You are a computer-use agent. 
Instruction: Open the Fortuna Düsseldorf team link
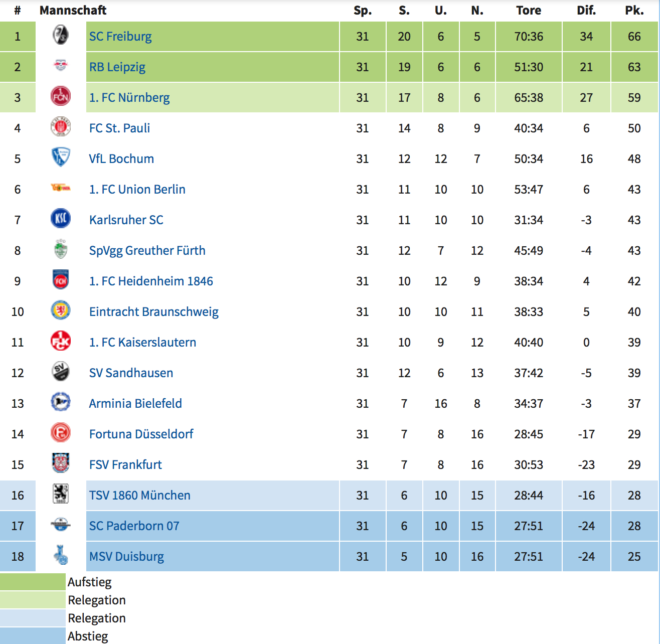tap(141, 434)
